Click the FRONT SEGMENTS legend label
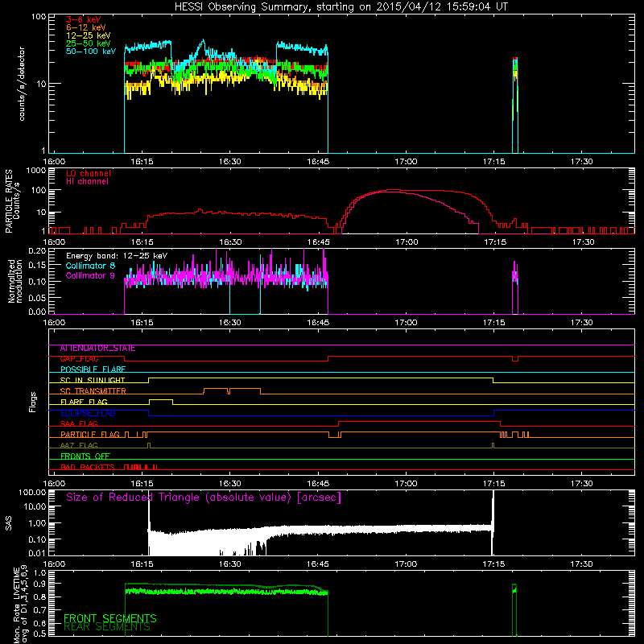644x644 pixels. pyautogui.click(x=110, y=618)
